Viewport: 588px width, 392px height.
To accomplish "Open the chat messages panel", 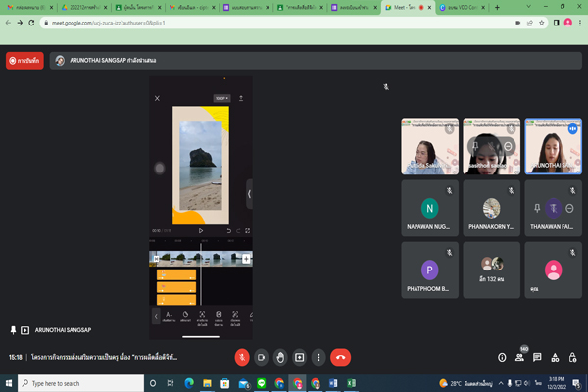I will coord(537,357).
